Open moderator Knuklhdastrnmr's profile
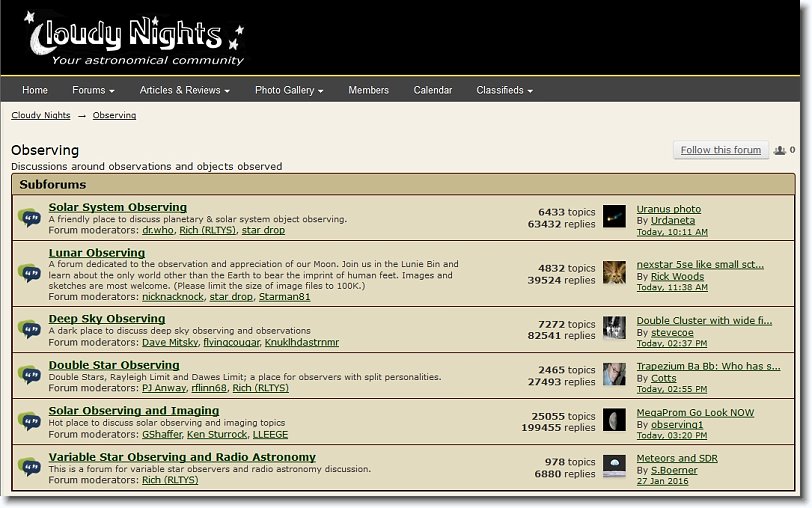Image resolution: width=812 pixels, height=508 pixels. 302,342
